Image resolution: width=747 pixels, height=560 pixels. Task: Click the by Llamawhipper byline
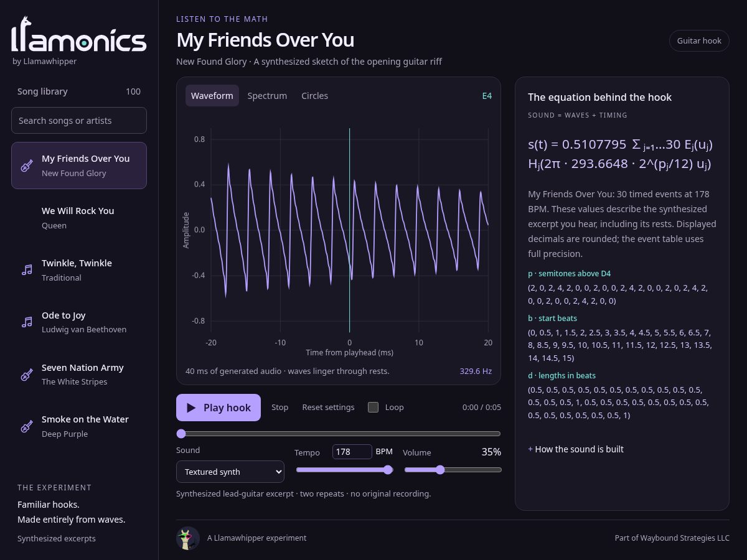tap(45, 62)
